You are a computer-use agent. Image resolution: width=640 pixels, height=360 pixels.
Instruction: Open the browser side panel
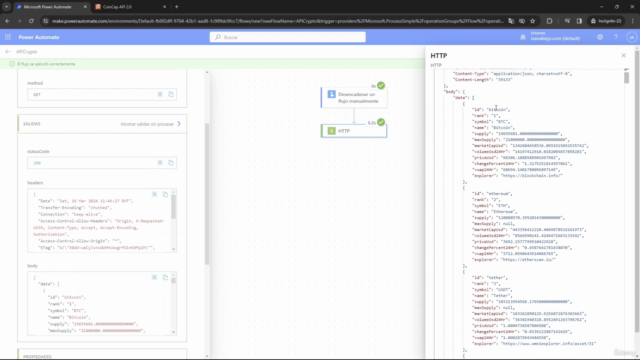pyautogui.click(x=579, y=21)
